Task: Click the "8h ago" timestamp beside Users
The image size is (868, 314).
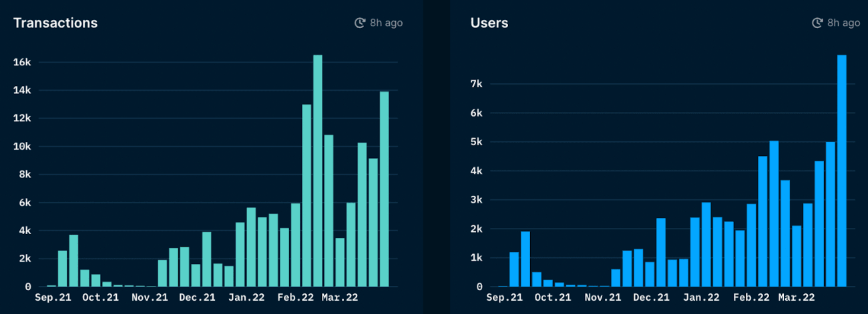Action: point(843,23)
